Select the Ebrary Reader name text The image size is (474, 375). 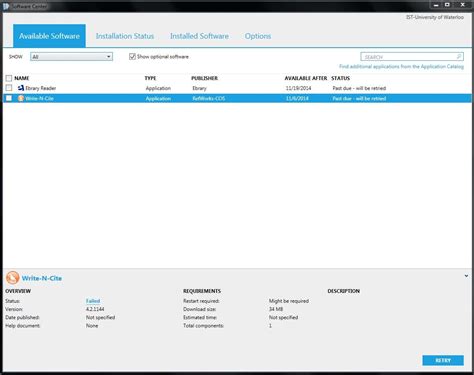click(41, 88)
